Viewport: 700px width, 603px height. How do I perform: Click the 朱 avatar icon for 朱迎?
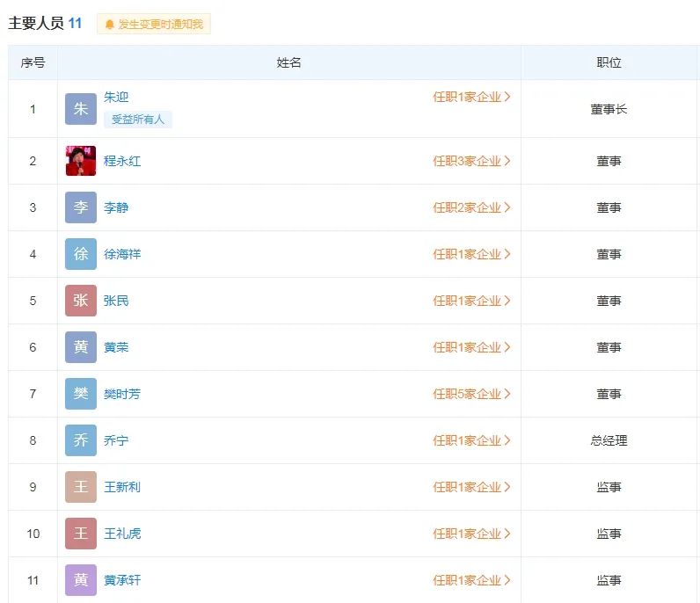coord(81,109)
